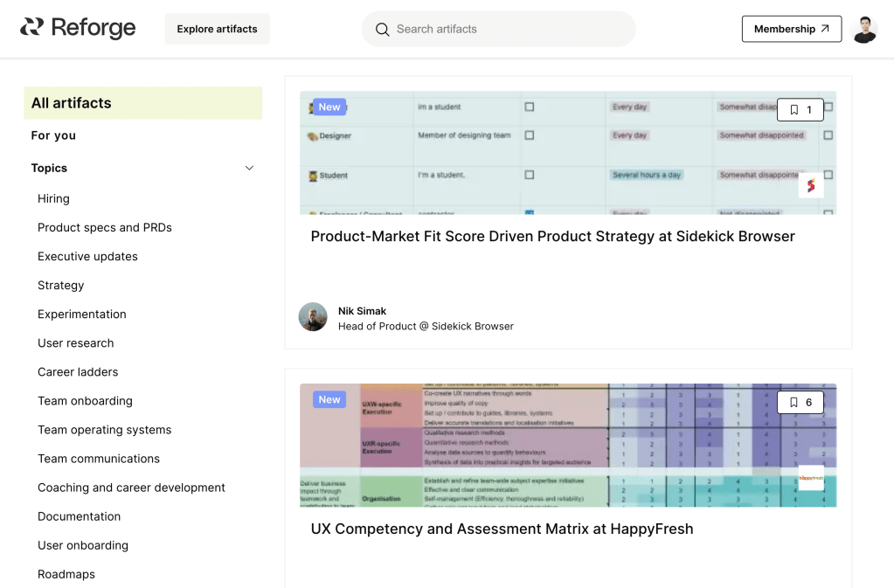Open the Product specs and PRDs topic
894x588 pixels.
coord(105,228)
